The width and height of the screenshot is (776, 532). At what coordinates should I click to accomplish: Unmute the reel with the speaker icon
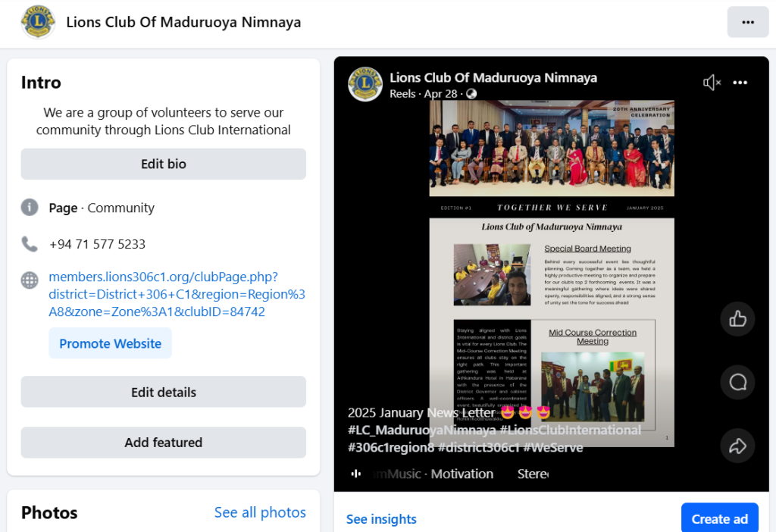712,83
